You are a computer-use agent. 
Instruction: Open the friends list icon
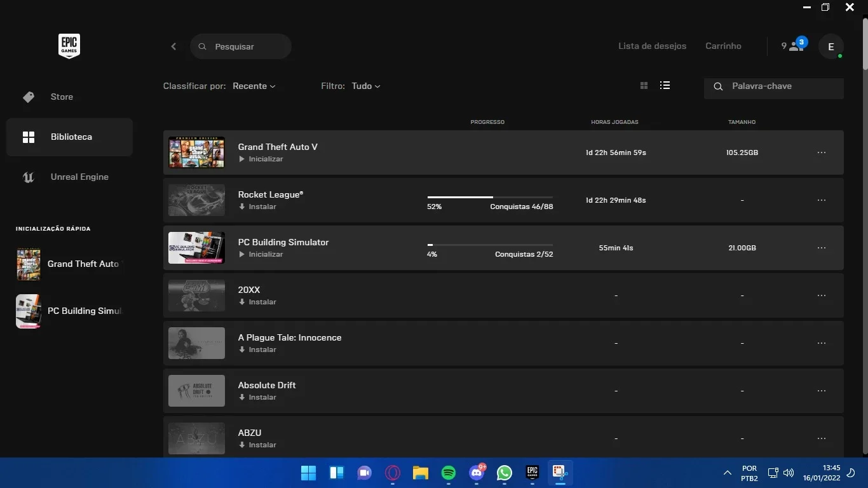tap(794, 46)
